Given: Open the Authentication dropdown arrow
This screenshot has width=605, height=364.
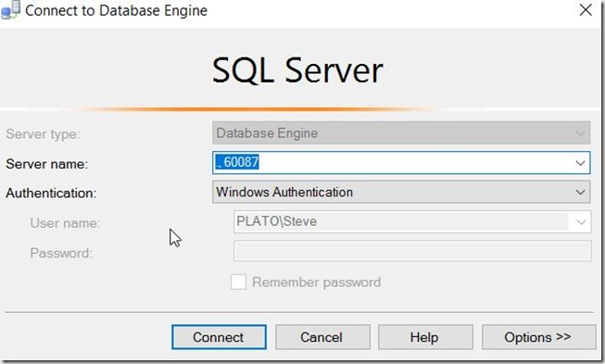Looking at the screenshot, I should point(580,192).
